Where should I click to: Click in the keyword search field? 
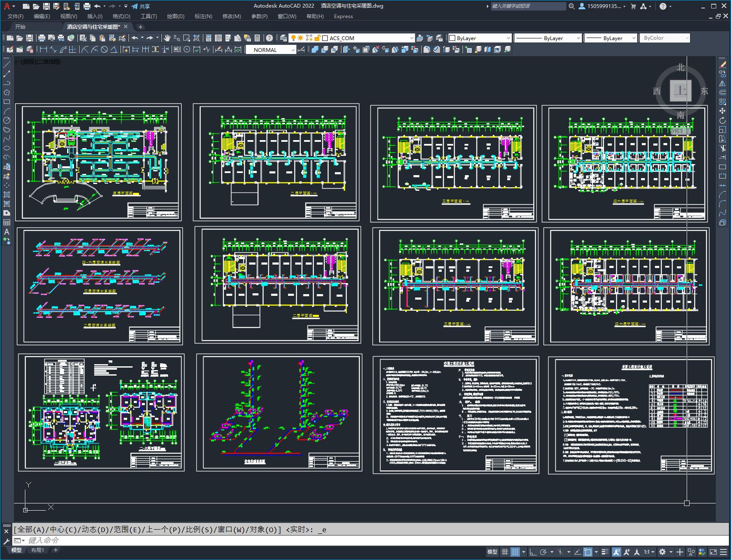pyautogui.click(x=528, y=6)
